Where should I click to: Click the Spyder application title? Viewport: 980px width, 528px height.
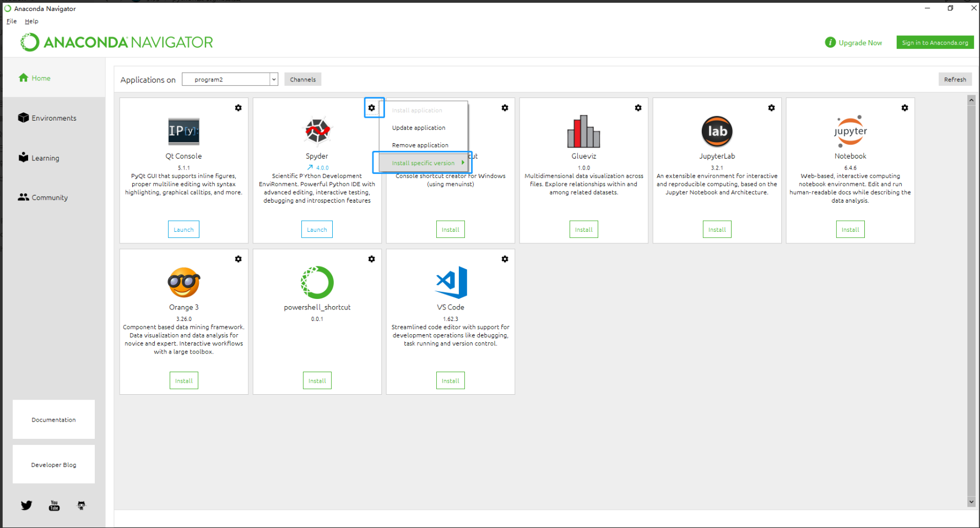click(x=317, y=156)
